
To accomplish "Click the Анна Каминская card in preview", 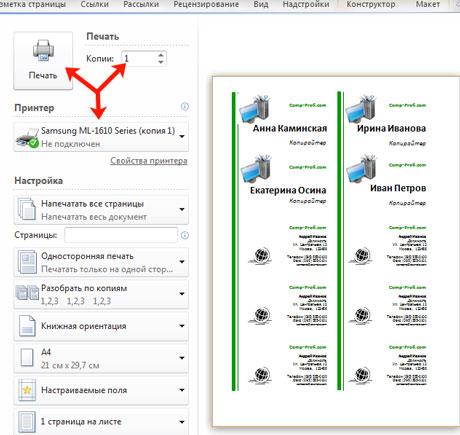I will pyautogui.click(x=283, y=121).
